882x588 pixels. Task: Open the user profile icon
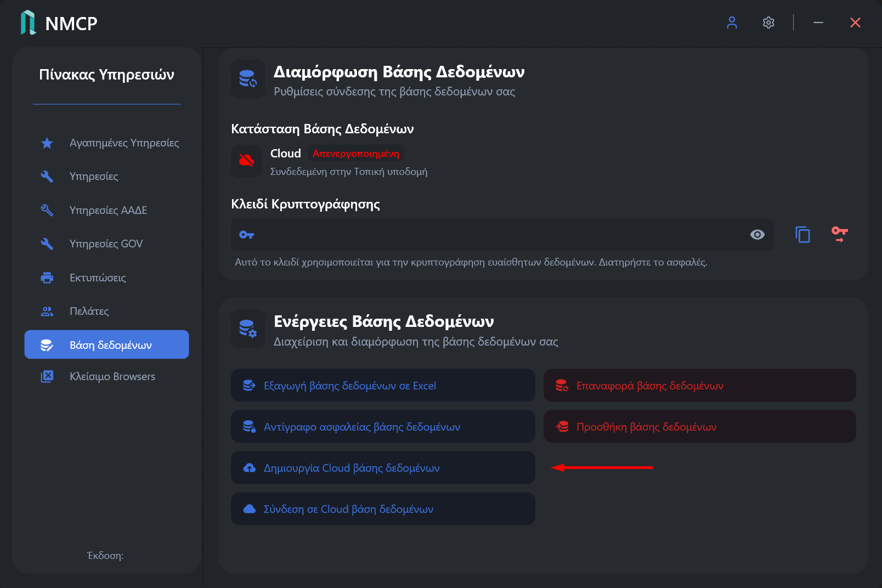click(732, 22)
